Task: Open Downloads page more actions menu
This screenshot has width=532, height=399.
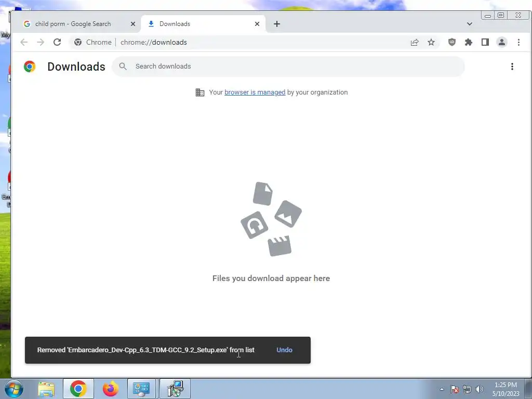Action: coord(512,66)
